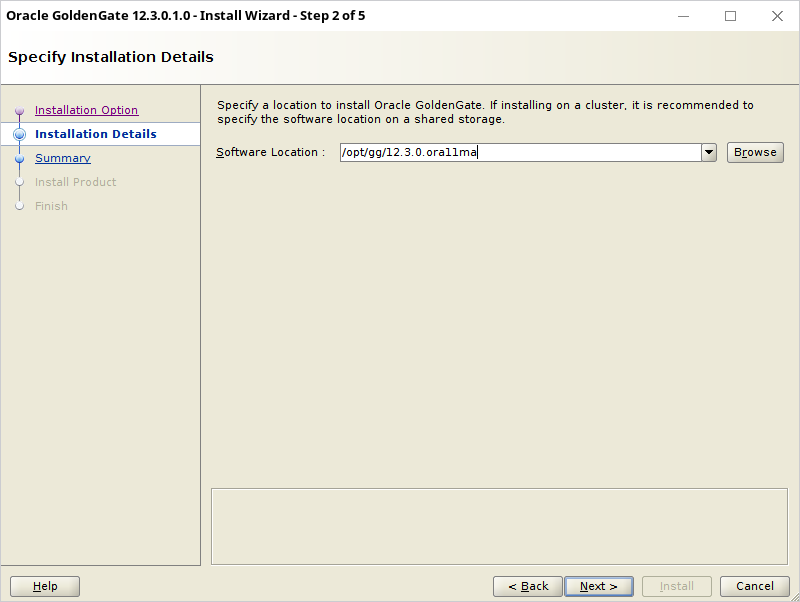Jump to the Summary step link
Image resolution: width=800 pixels, height=602 pixels.
click(63, 158)
